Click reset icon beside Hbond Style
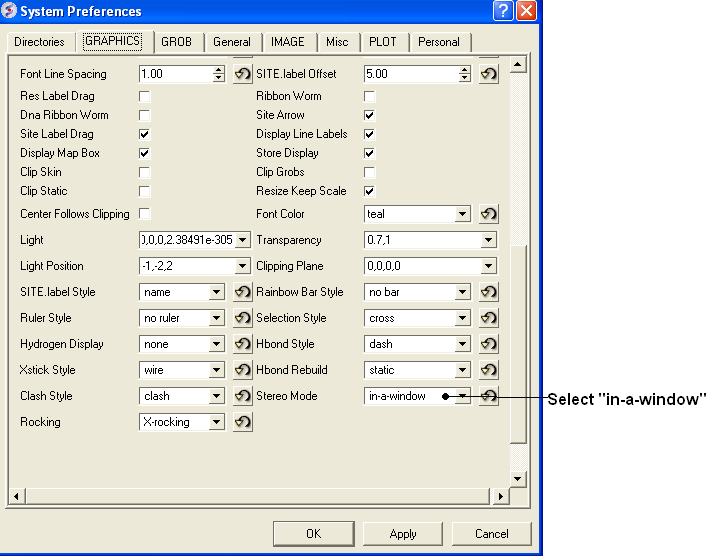This screenshot has height=556, width=716. coord(488,344)
